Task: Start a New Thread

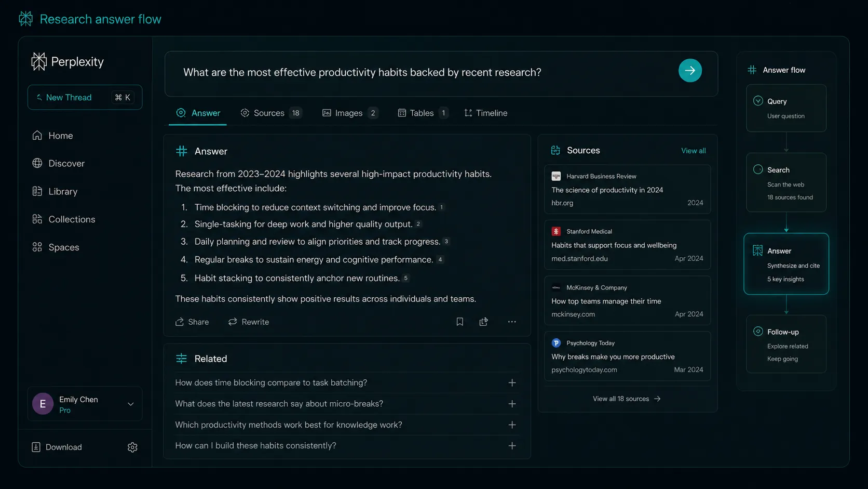Action: 85,97
